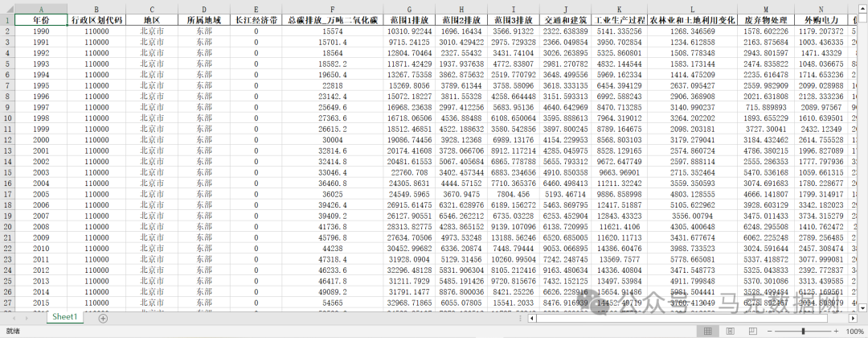Click horizontal scrollbar left arrow
The width and height of the screenshot is (868, 338).
(531, 319)
